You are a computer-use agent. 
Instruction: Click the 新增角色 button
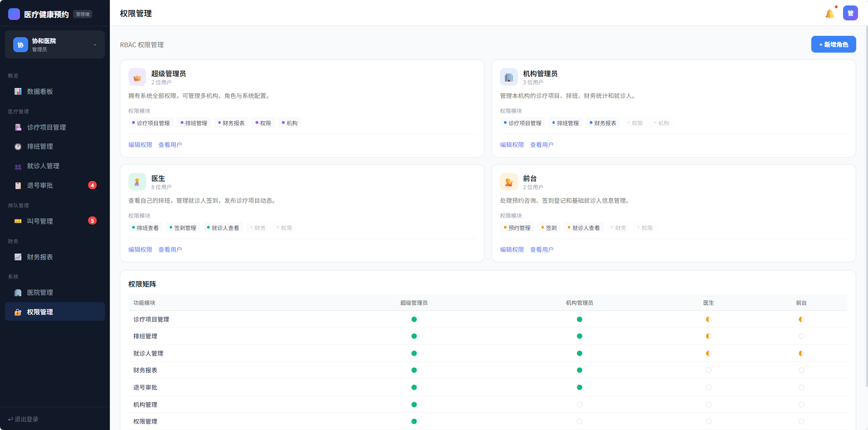pos(833,44)
